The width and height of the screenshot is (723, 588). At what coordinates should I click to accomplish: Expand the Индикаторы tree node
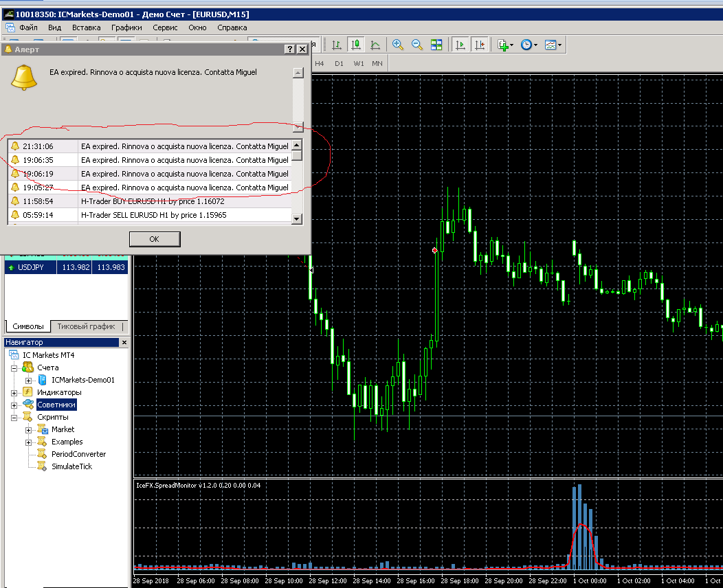[x=14, y=393]
